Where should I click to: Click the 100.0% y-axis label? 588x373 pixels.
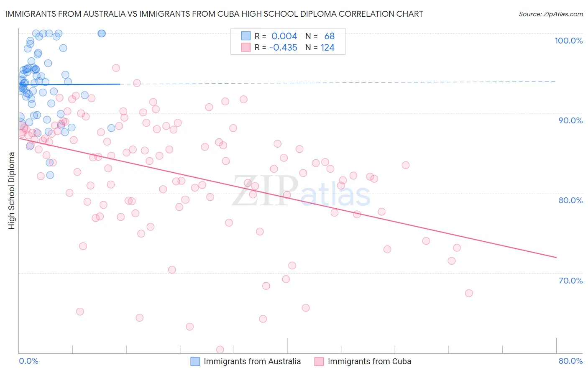point(568,41)
